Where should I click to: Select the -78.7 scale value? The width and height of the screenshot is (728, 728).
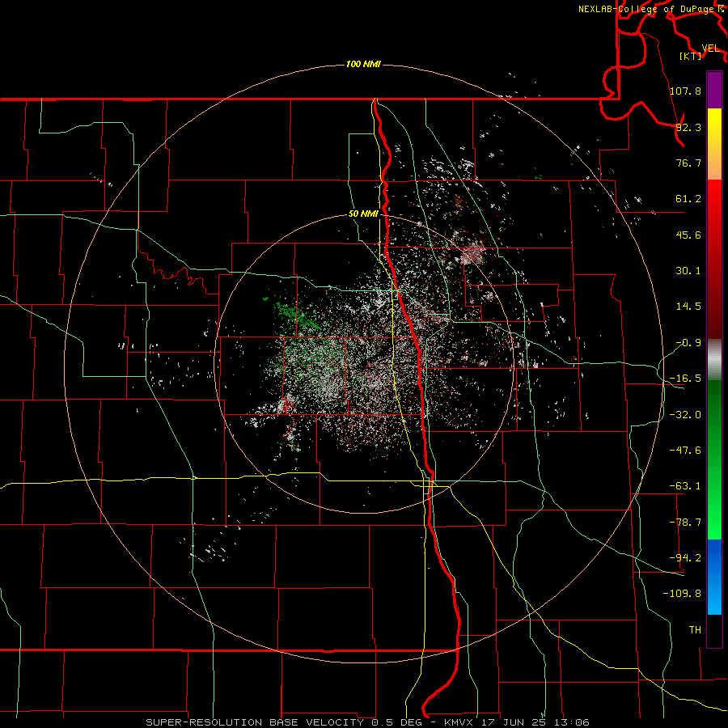pyautogui.click(x=686, y=523)
